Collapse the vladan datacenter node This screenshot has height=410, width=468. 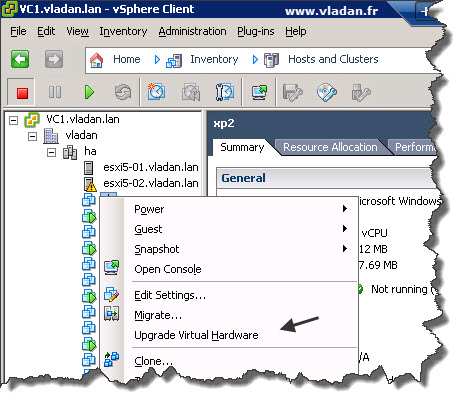coord(32,136)
